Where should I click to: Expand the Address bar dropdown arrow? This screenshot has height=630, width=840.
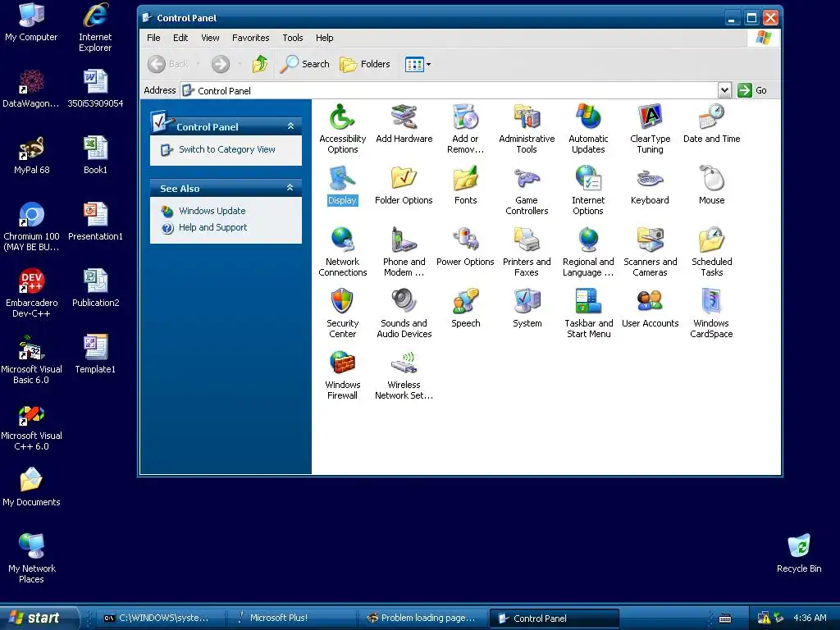(724, 90)
